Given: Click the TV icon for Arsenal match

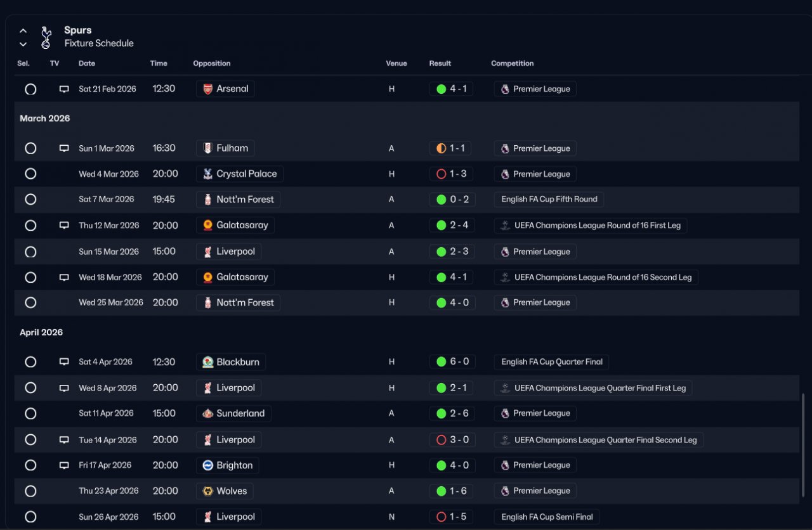Looking at the screenshot, I should [x=64, y=89].
